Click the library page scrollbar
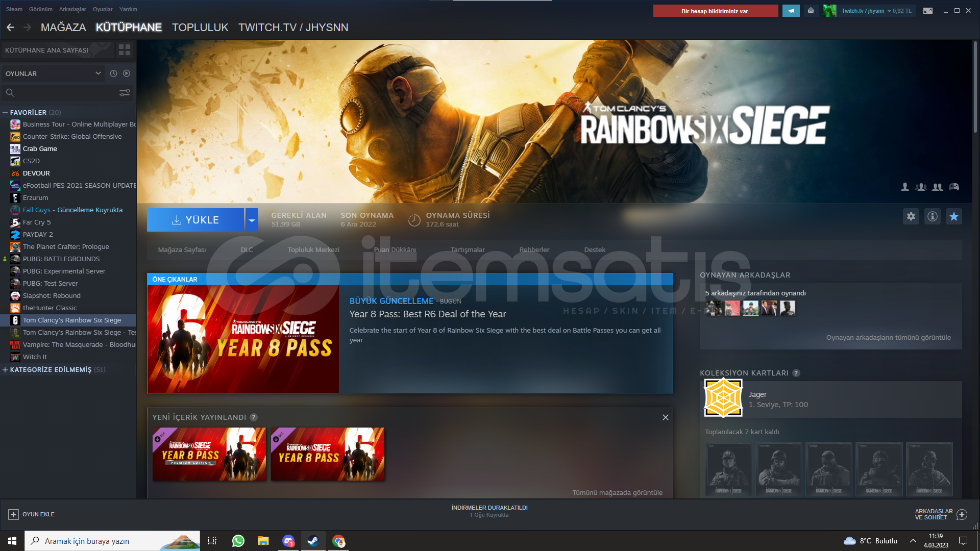980x551 pixels. click(975, 87)
